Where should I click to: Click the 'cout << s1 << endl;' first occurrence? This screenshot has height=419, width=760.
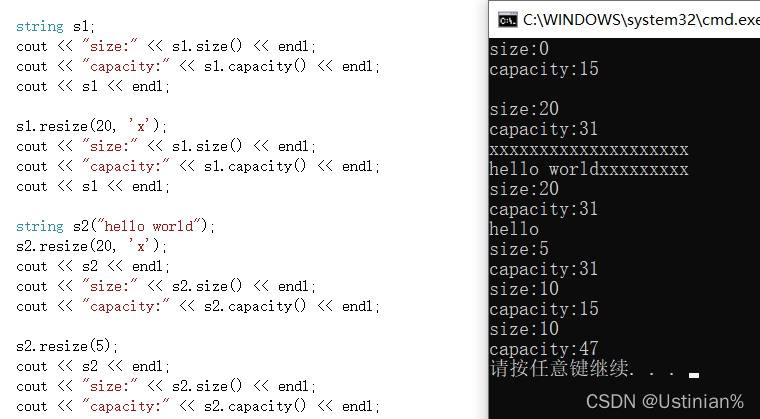(x=93, y=86)
